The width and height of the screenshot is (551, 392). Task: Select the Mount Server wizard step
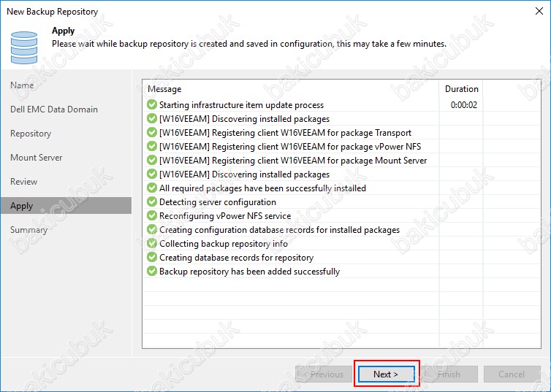coord(37,158)
